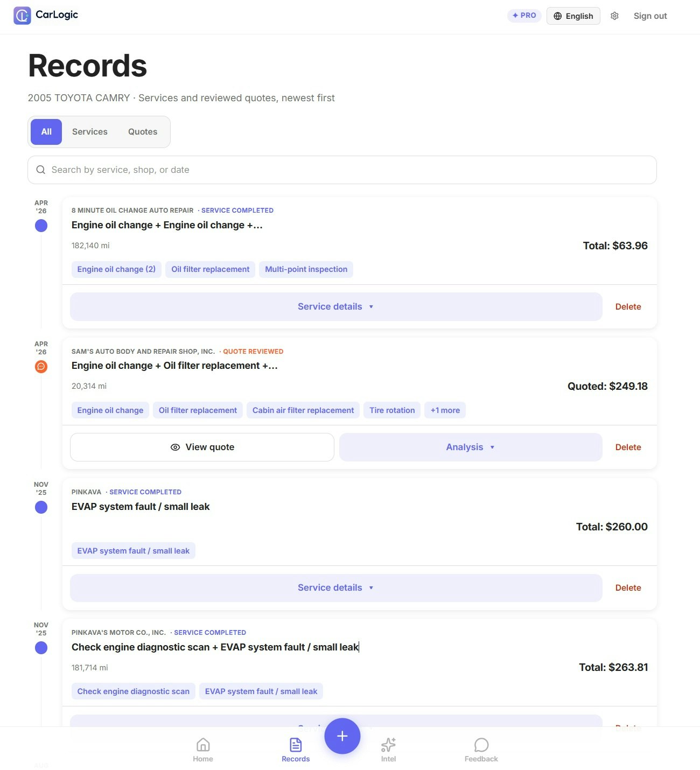Delete the PINKAVA $260.00 record
Viewport: 700px width, 770px height.
coord(628,587)
